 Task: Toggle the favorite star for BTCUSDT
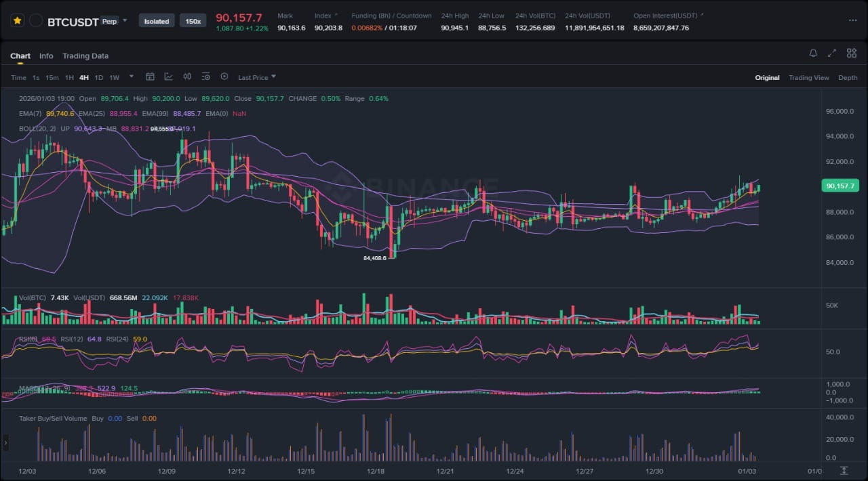click(x=17, y=21)
